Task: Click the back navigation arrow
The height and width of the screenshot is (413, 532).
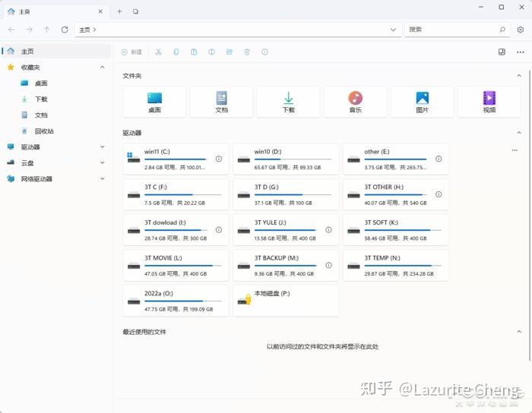Action: [x=11, y=30]
